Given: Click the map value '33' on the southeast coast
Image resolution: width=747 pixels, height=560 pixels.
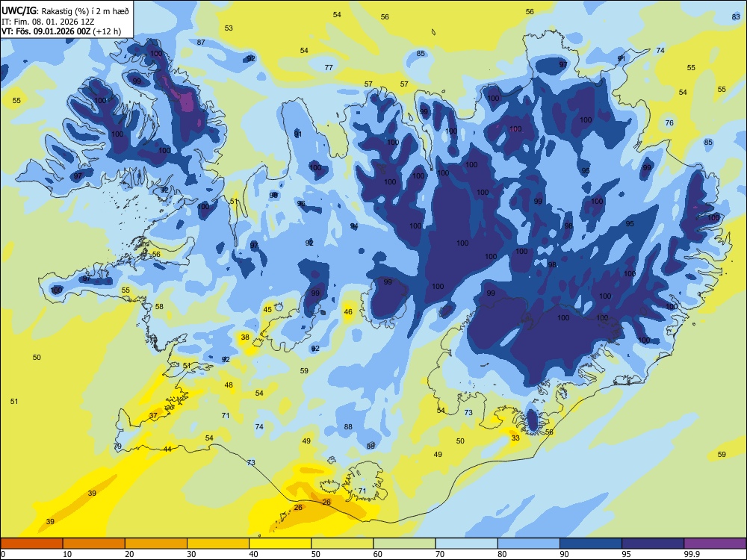Looking at the screenshot, I should [x=515, y=438].
